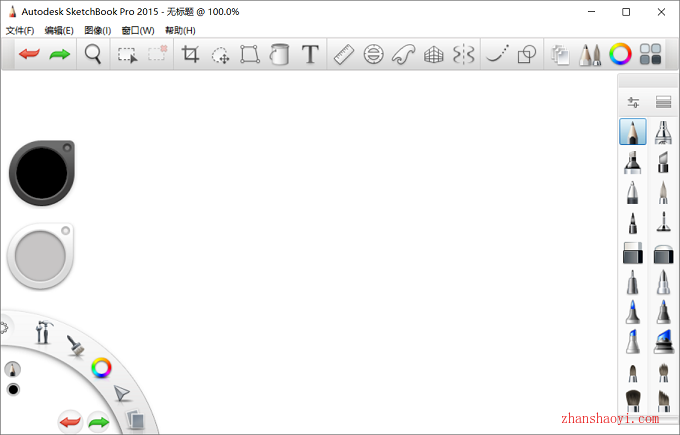Screen dimensions: 680x435
Task: Select the Soft Eraser with rounded top
Action: (664, 254)
